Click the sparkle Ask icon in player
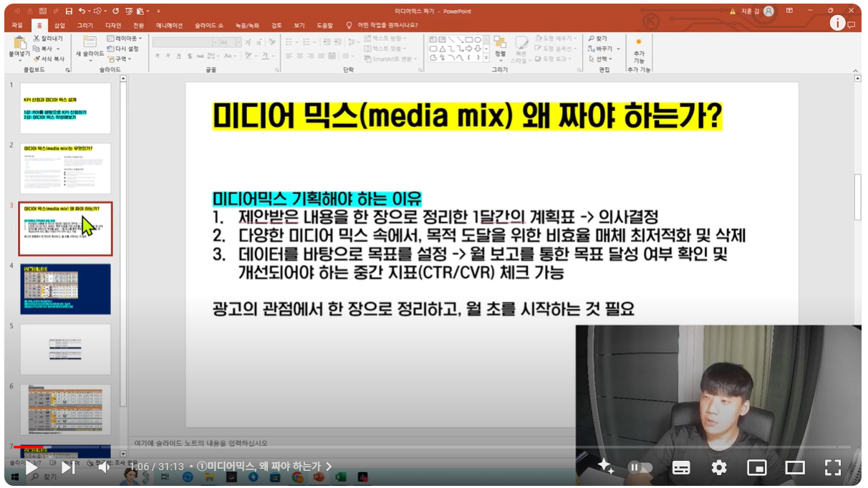868x488 pixels. click(605, 467)
